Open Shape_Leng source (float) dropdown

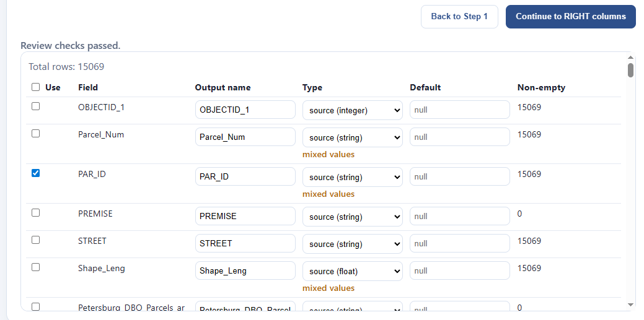coord(353,271)
